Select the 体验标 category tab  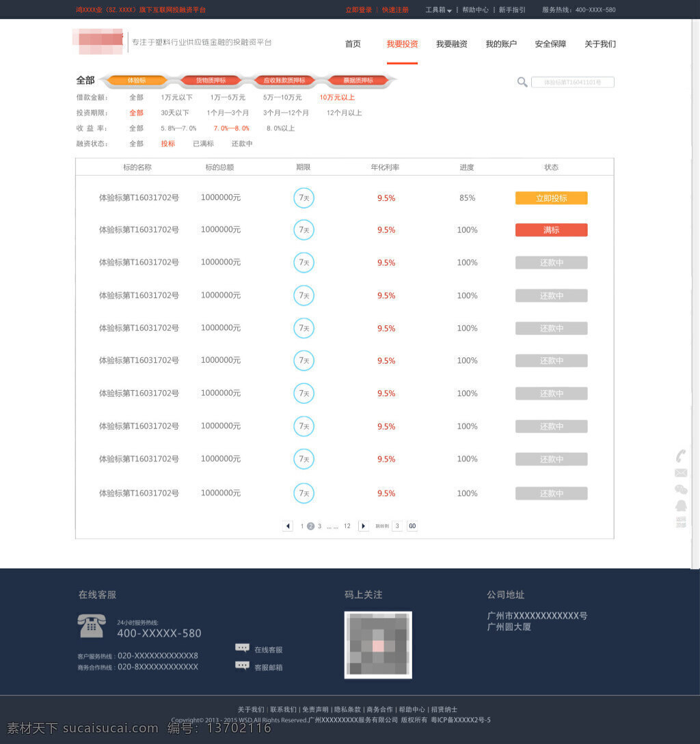[x=137, y=81]
